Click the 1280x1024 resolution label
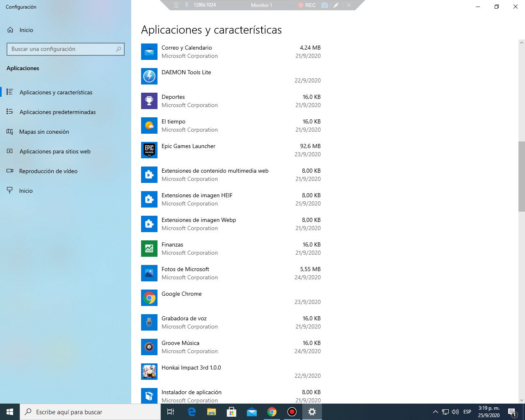This screenshot has height=420, width=525. [x=205, y=5]
